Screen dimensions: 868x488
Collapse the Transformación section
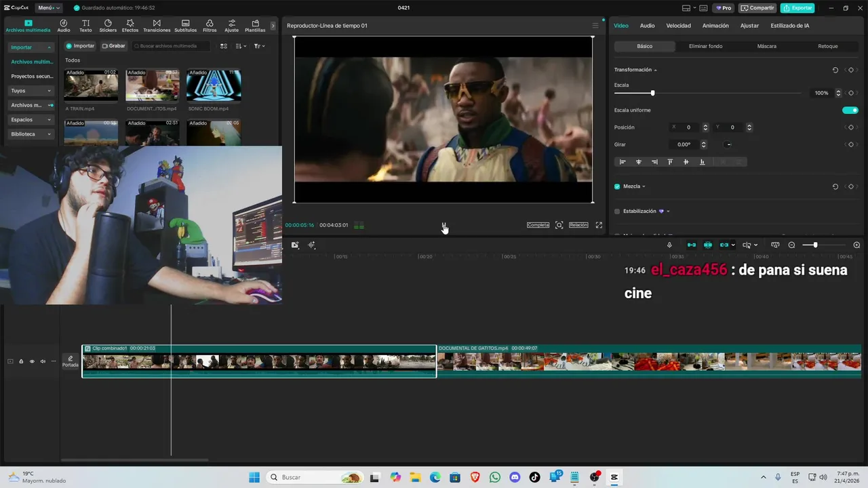coord(655,70)
